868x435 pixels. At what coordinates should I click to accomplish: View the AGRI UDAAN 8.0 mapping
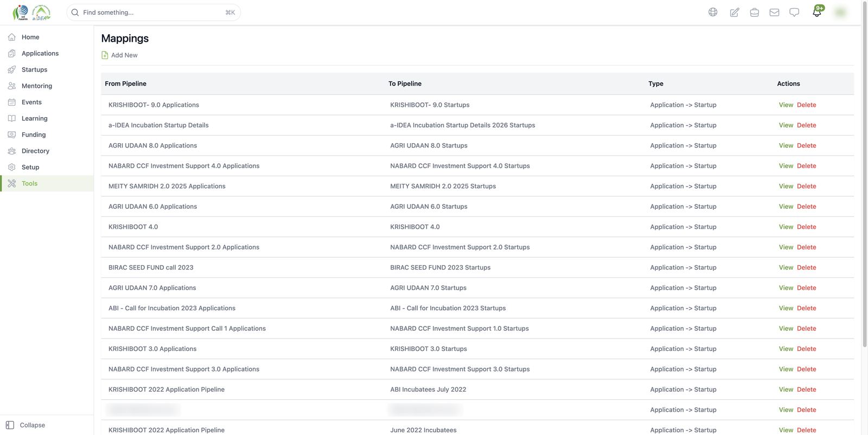click(786, 145)
